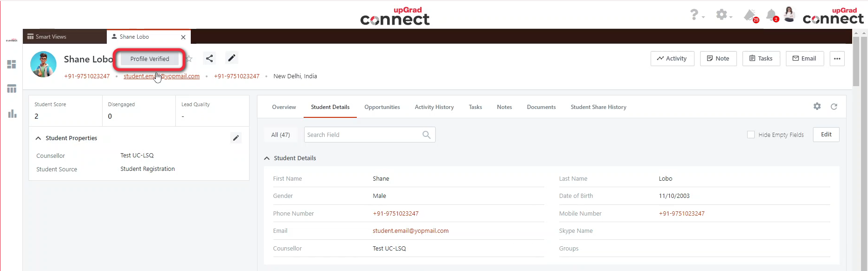The image size is (868, 271).
Task: Edit Student Properties with the pencil icon
Action: [236, 138]
